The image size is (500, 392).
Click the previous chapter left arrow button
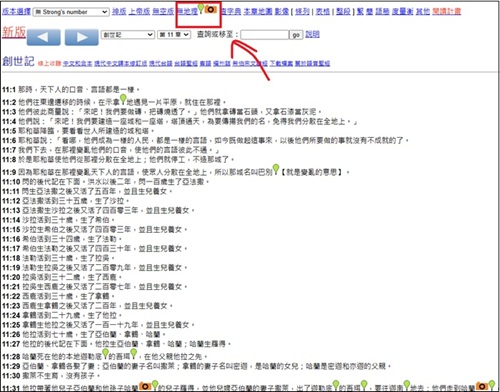44,37
